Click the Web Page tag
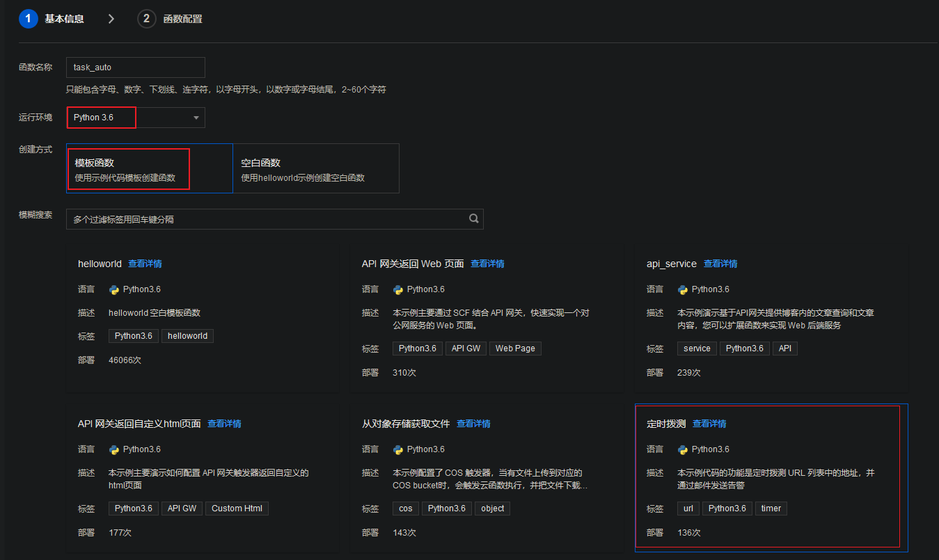The width and height of the screenshot is (939, 560). (x=515, y=349)
